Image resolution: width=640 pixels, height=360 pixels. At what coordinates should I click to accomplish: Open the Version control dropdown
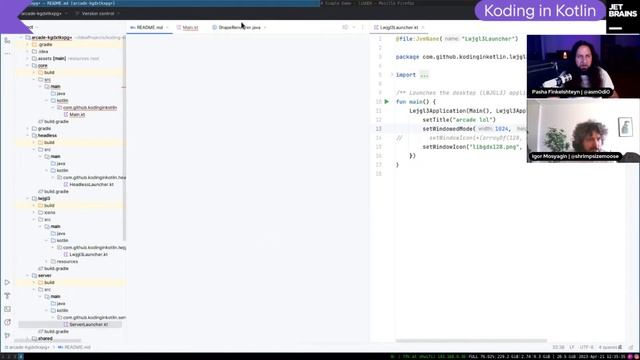pyautogui.click(x=98, y=13)
